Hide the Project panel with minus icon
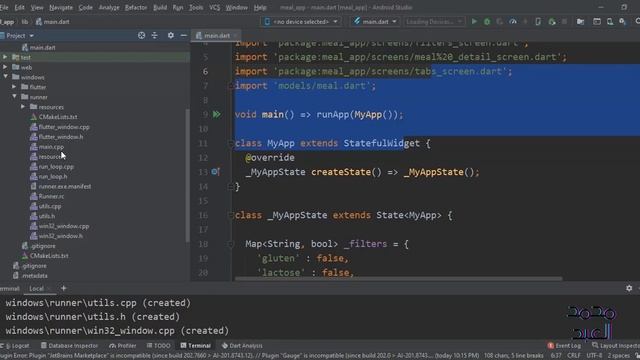640x360 pixels. [x=183, y=36]
